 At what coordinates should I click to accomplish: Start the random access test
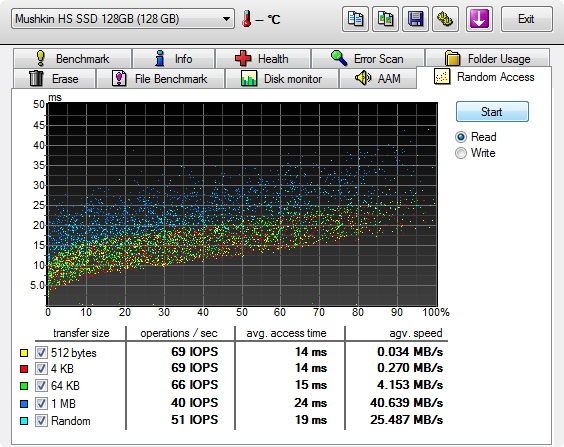pyautogui.click(x=492, y=111)
